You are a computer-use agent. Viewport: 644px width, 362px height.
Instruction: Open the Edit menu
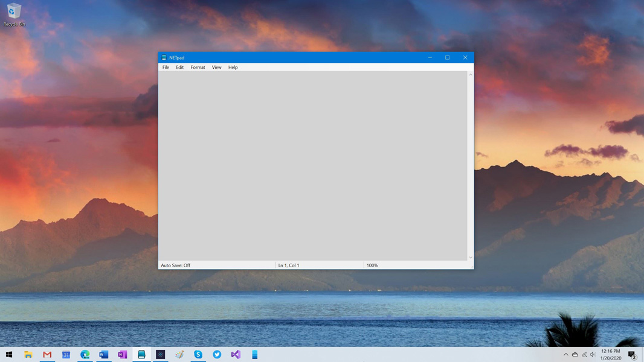[x=180, y=68]
